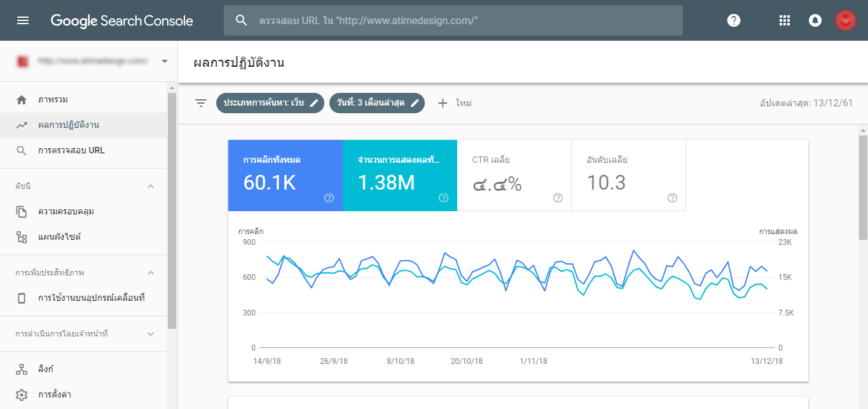Viewport: 868px width, 409px height.
Task: Go to การตรวจสอบ URL in sidebar
Action: click(x=71, y=151)
